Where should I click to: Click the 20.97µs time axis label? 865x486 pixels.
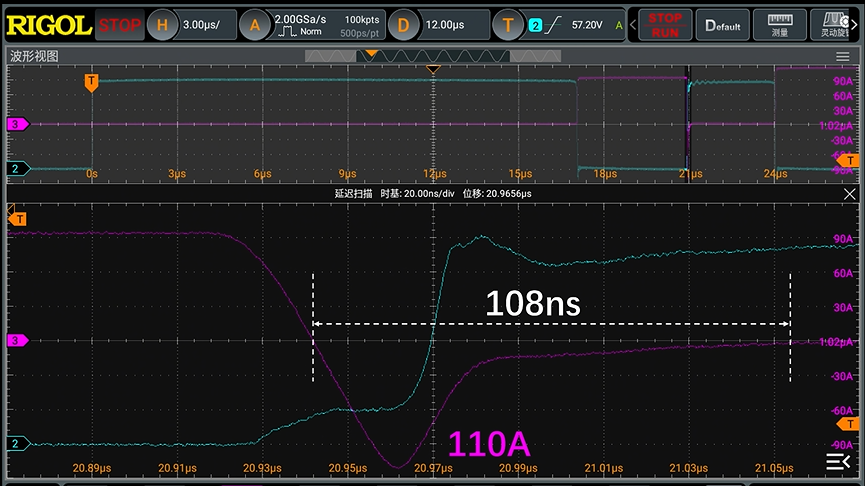[x=433, y=468]
